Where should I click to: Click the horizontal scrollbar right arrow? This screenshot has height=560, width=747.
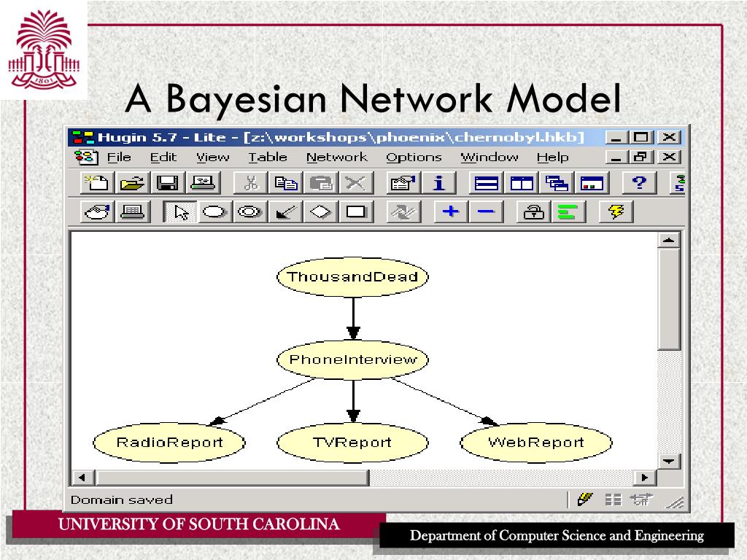[x=645, y=478]
